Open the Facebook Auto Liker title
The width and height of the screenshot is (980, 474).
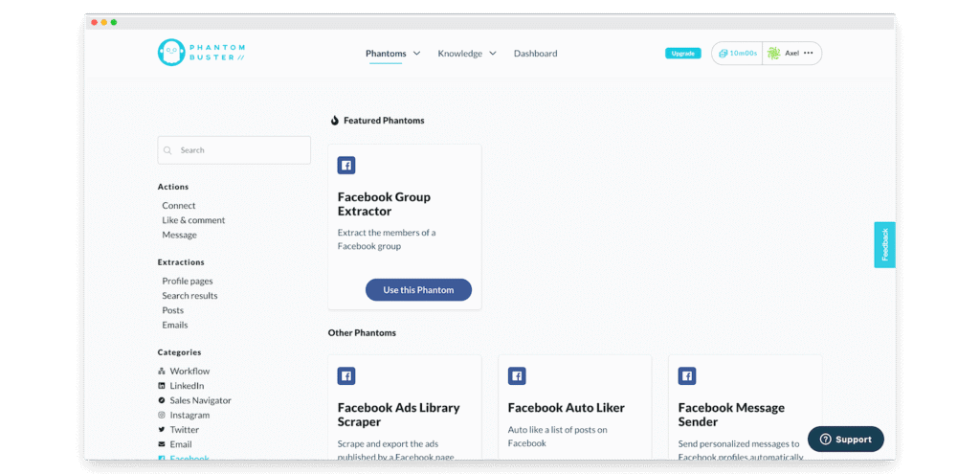pos(567,408)
